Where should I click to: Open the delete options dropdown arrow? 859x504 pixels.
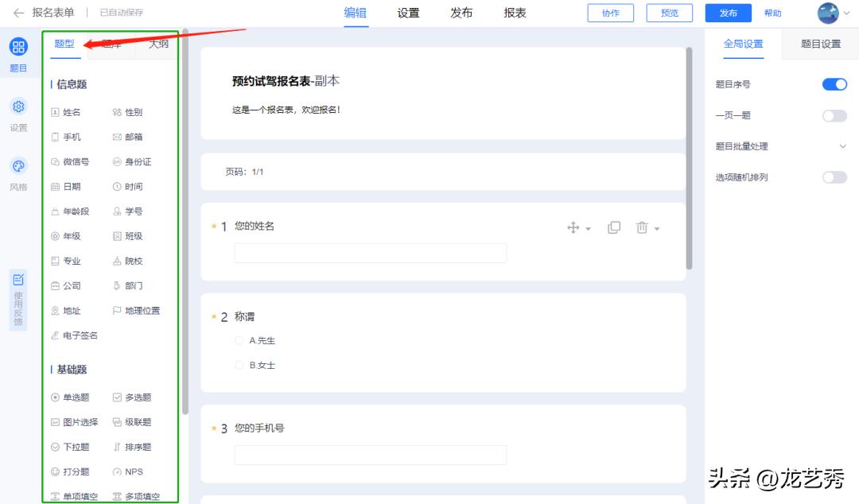[658, 227]
